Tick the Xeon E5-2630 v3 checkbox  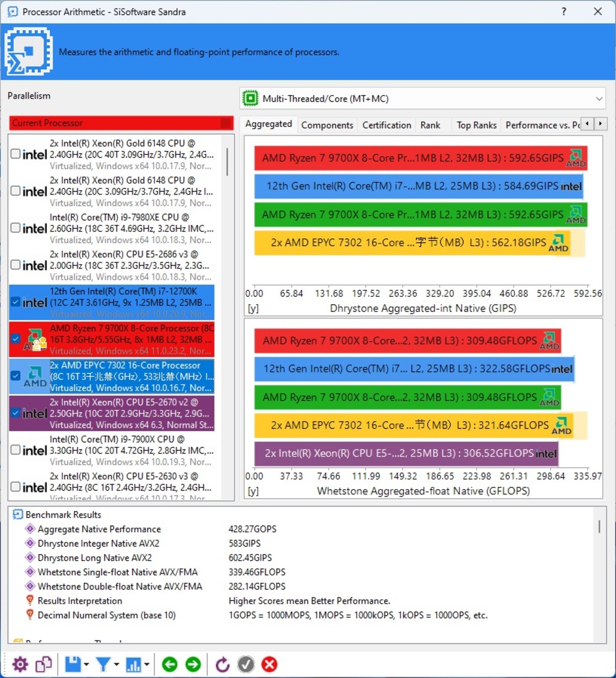(x=15, y=487)
